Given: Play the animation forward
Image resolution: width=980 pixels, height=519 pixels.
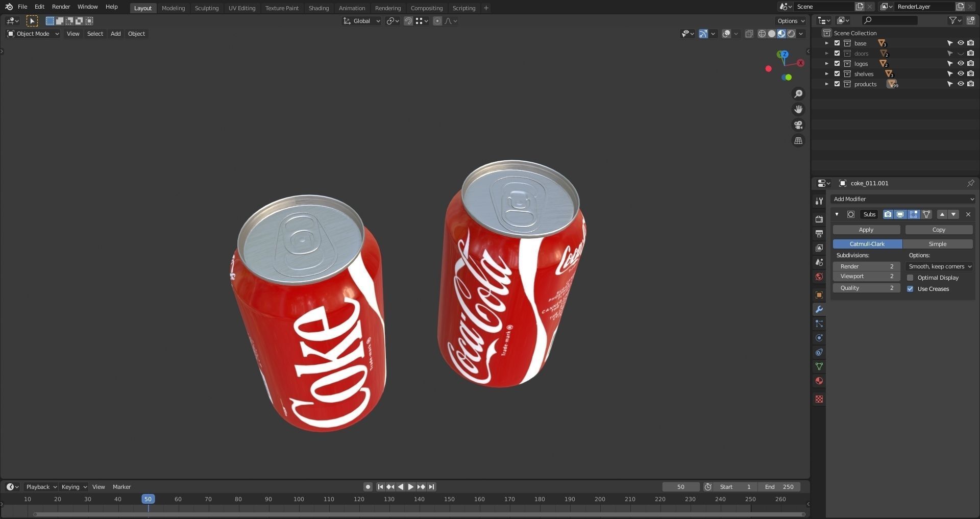Looking at the screenshot, I should tap(411, 487).
